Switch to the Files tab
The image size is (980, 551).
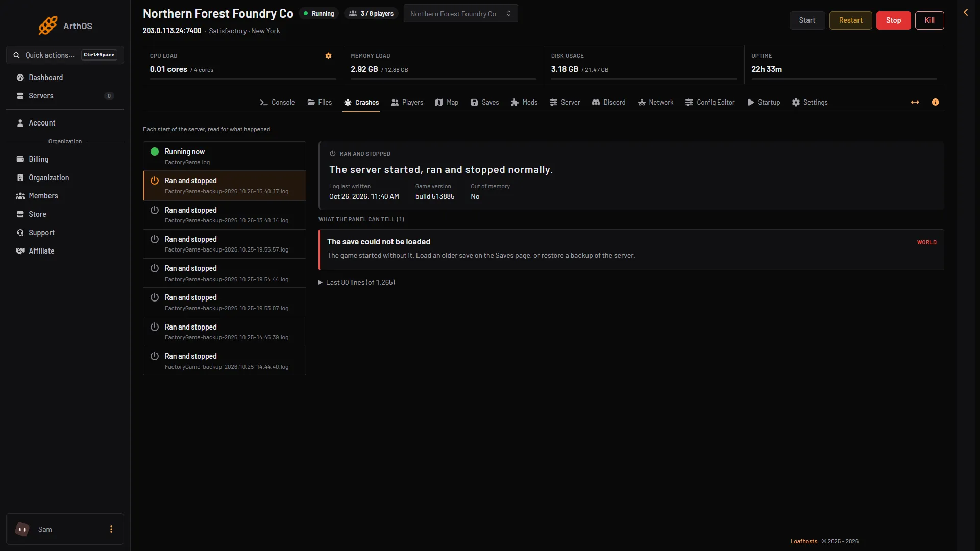click(x=320, y=103)
